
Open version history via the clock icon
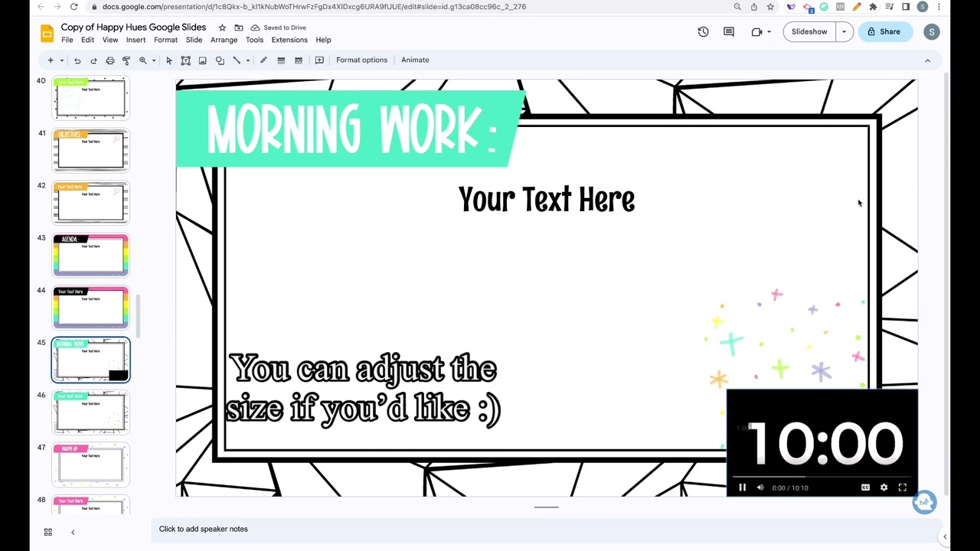(x=703, y=31)
